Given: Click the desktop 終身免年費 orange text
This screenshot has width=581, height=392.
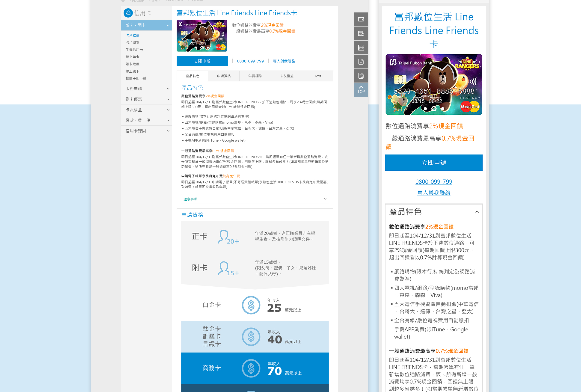Looking at the screenshot, I should (x=231, y=176).
